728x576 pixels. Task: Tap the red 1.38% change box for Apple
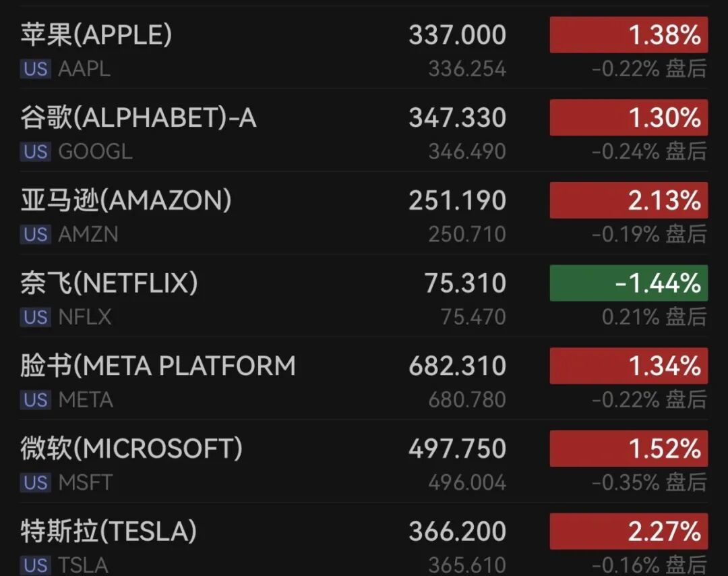point(629,35)
